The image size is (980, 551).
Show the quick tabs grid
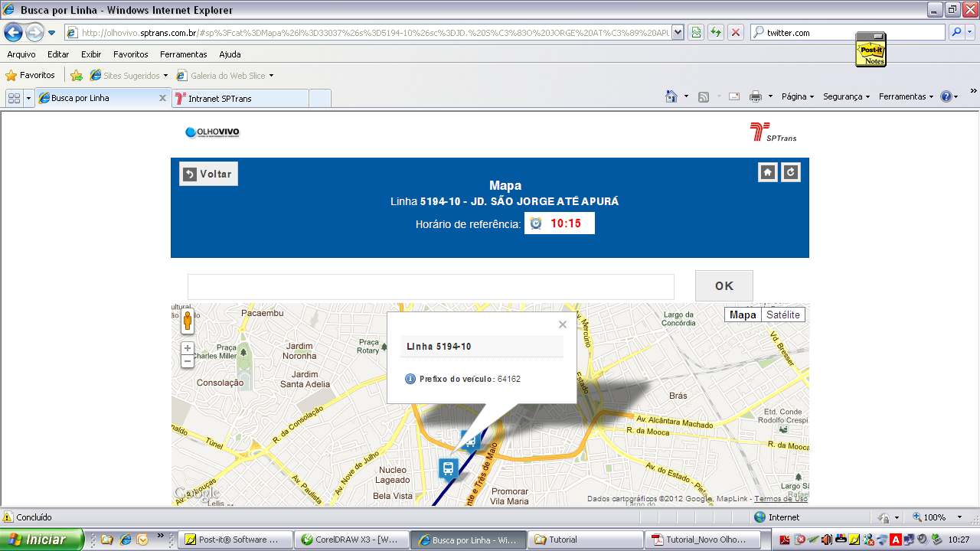14,98
